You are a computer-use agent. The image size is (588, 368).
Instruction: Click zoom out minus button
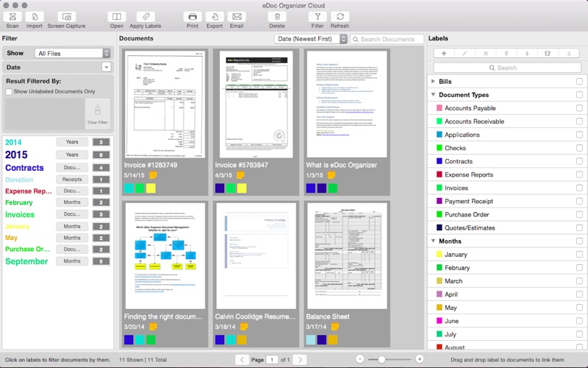pos(359,359)
